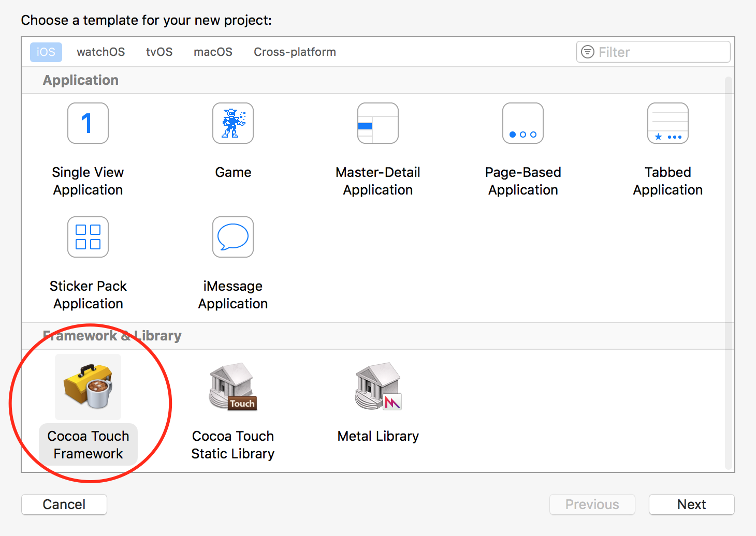Choose the Tabbed Application icon
This screenshot has height=536, width=756.
click(668, 123)
